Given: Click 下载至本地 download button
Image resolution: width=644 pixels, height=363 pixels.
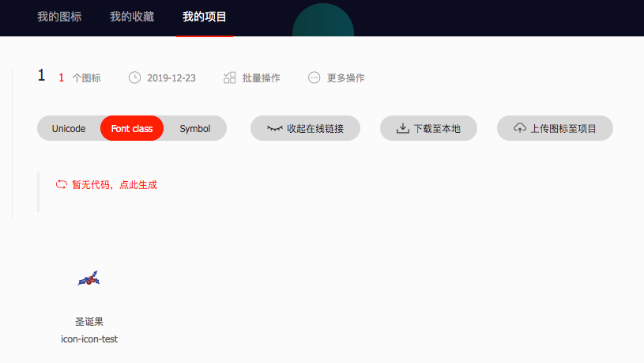Looking at the screenshot, I should pyautogui.click(x=428, y=128).
